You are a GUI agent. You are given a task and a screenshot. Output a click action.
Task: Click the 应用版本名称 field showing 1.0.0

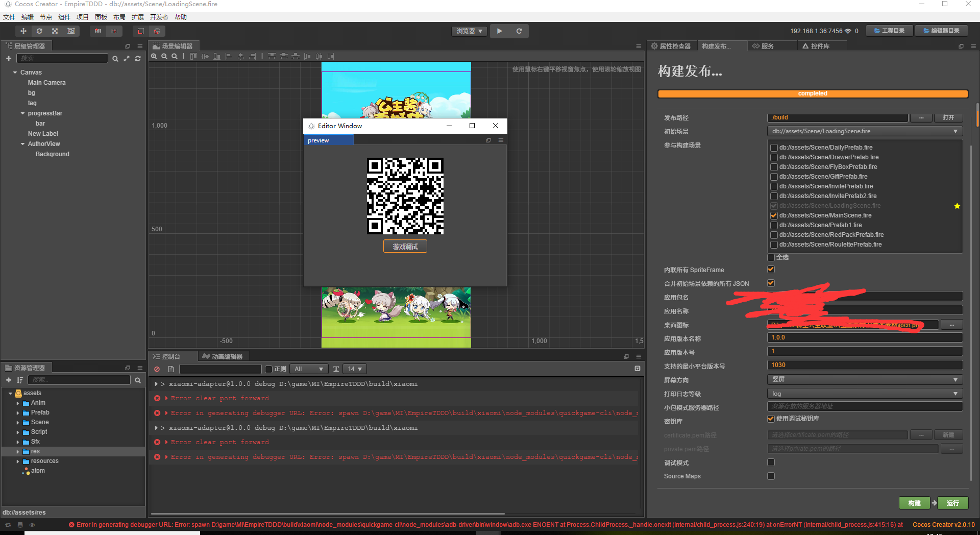(865, 337)
